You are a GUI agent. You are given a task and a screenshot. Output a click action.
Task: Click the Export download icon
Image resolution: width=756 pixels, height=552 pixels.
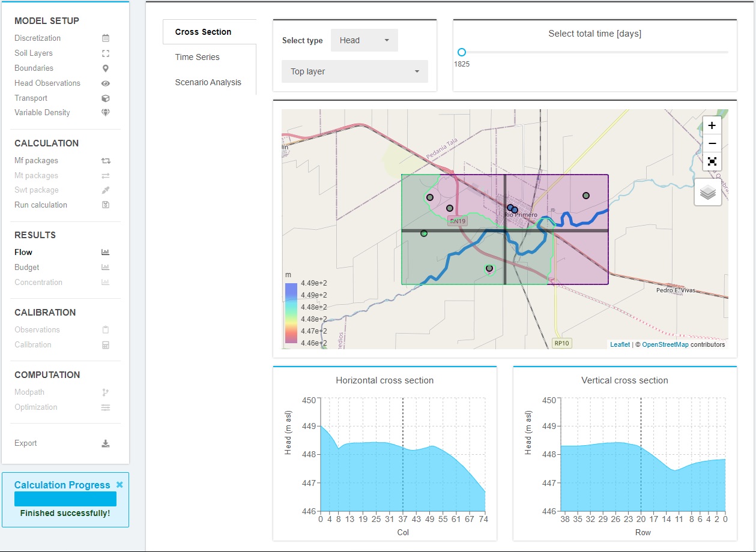[106, 443]
